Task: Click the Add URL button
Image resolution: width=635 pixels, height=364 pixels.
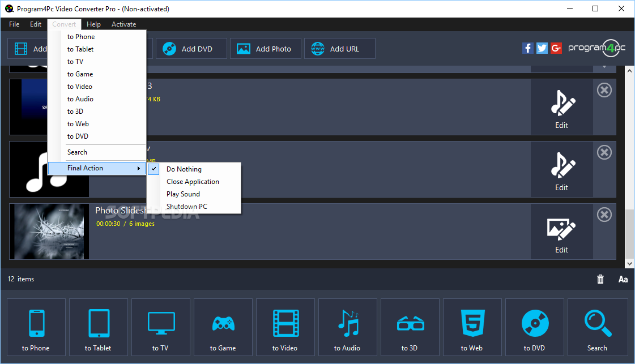Action: 339,49
